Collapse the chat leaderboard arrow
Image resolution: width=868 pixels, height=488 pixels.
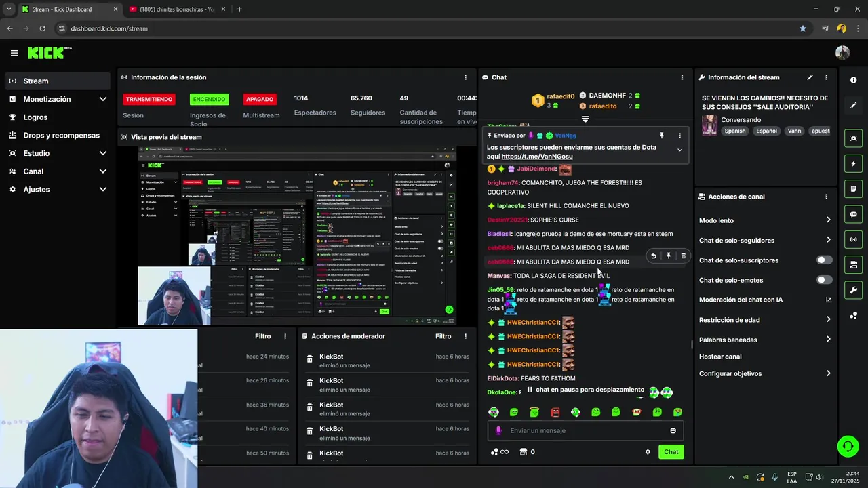(x=585, y=119)
